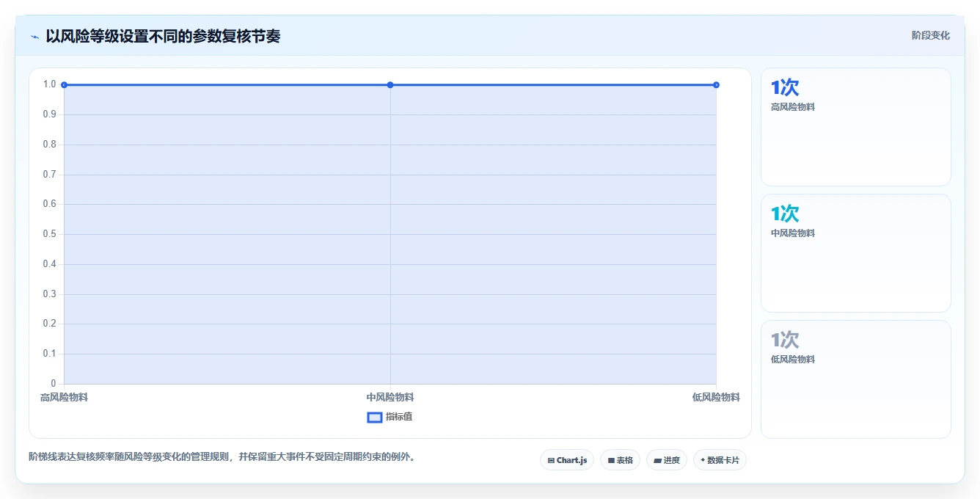The width and height of the screenshot is (980, 499).
Task: Click the description text starting with 阶梯线表达
Action: pyautogui.click(x=224, y=456)
